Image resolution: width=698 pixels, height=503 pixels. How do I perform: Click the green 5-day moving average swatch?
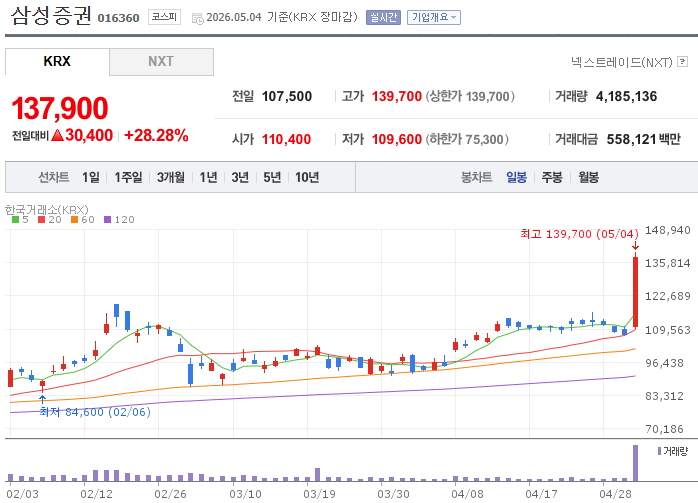point(16,219)
